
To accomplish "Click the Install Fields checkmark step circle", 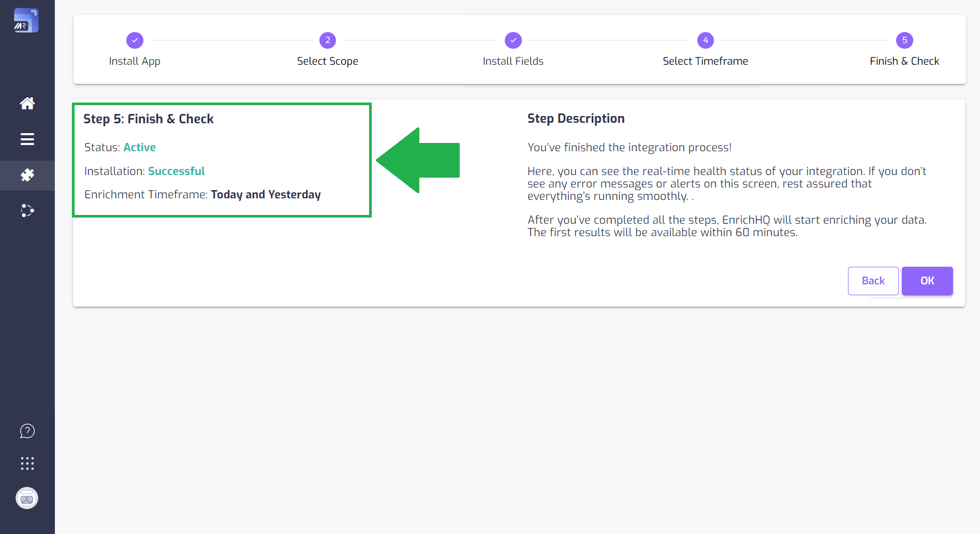I will pyautogui.click(x=513, y=40).
